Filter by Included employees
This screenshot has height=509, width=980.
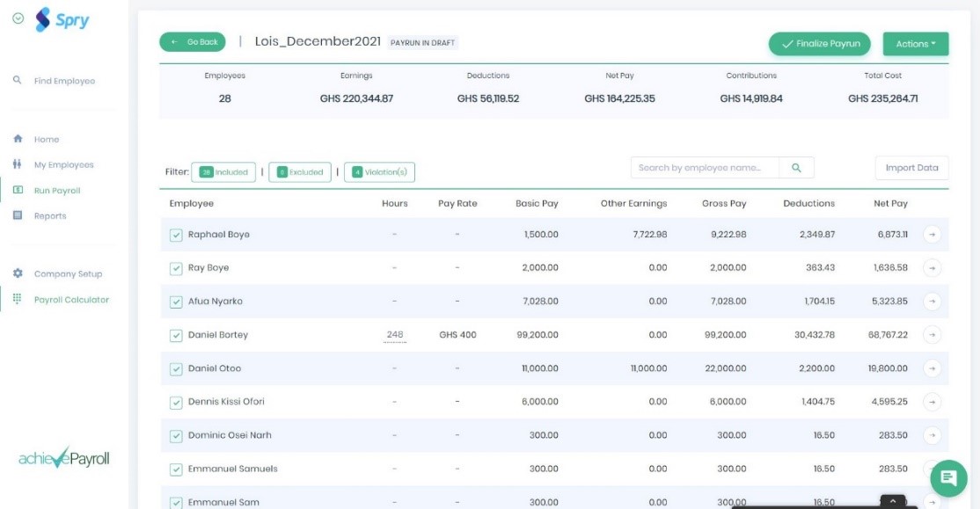click(223, 172)
